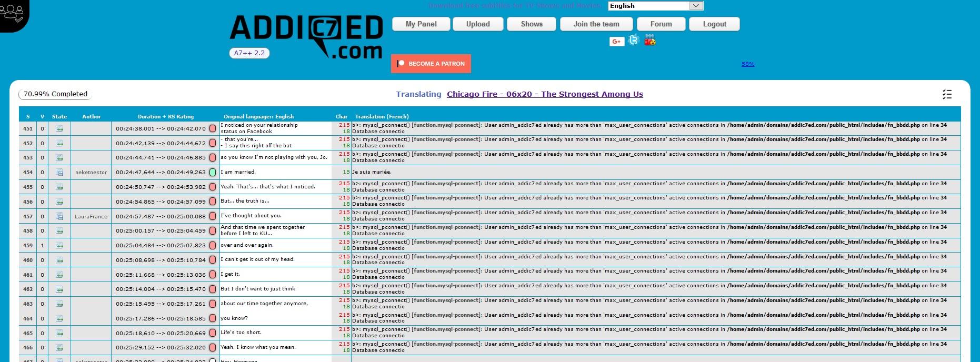The height and width of the screenshot is (362, 980).
Task: Click the users icon in top-left corner
Action: pos(12,13)
